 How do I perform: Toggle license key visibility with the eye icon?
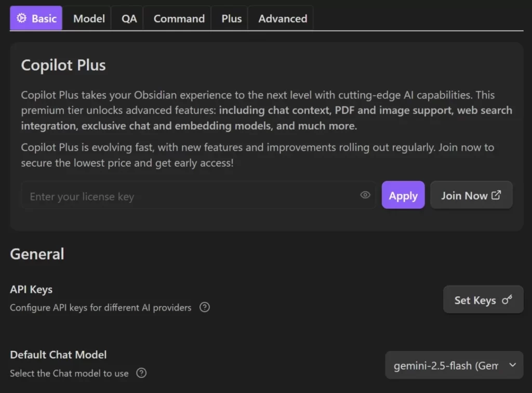tap(365, 195)
